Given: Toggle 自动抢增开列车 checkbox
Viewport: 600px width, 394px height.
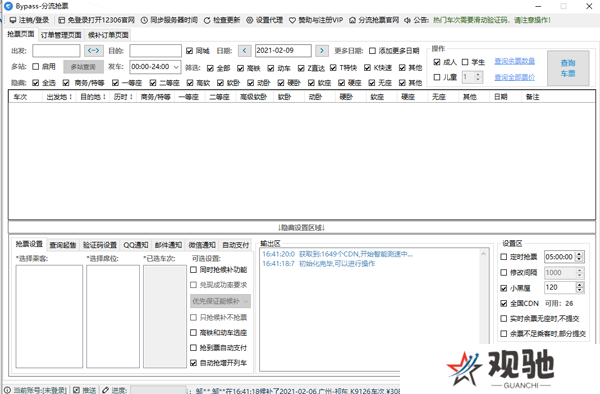Looking at the screenshot, I should [x=194, y=363].
